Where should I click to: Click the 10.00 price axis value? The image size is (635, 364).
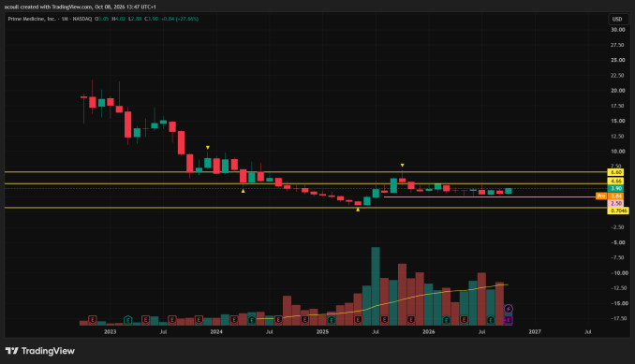click(617, 152)
